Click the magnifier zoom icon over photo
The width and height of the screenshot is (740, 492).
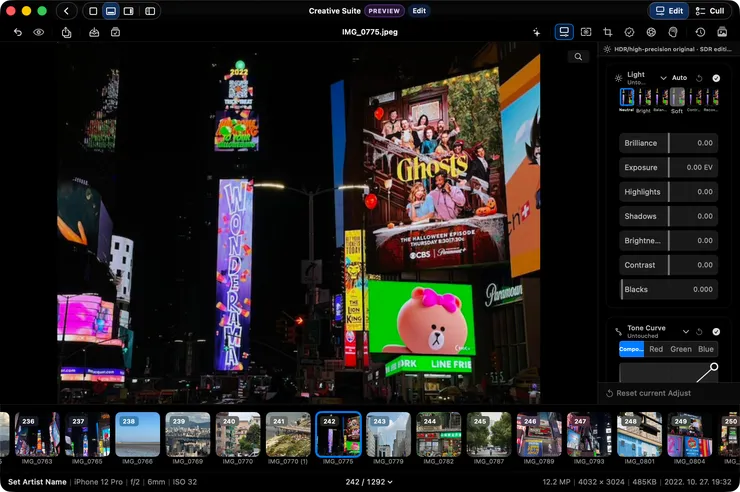(x=578, y=57)
